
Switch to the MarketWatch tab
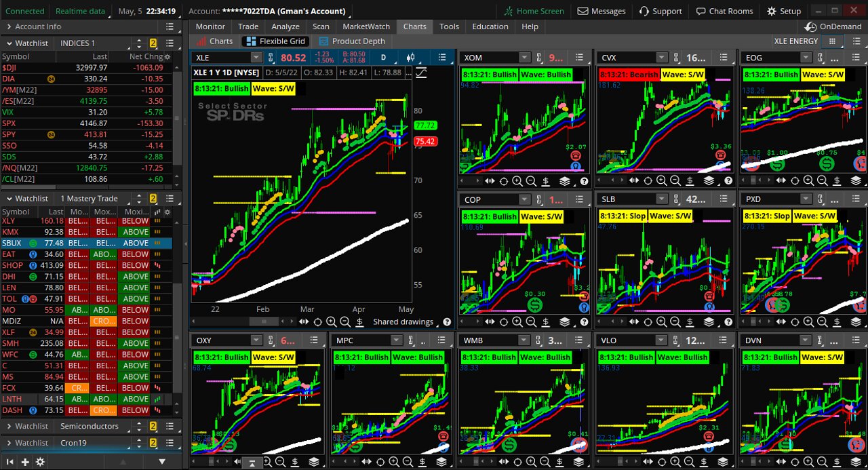pos(366,26)
